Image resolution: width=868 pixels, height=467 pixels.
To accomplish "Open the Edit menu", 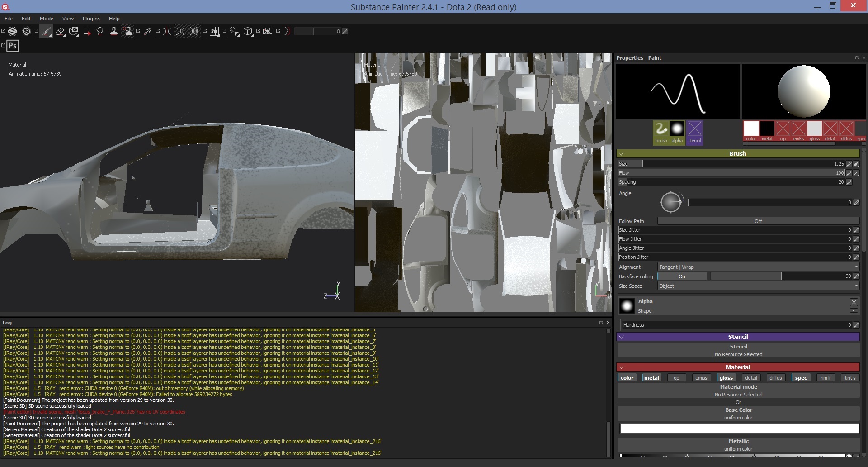I will point(26,19).
